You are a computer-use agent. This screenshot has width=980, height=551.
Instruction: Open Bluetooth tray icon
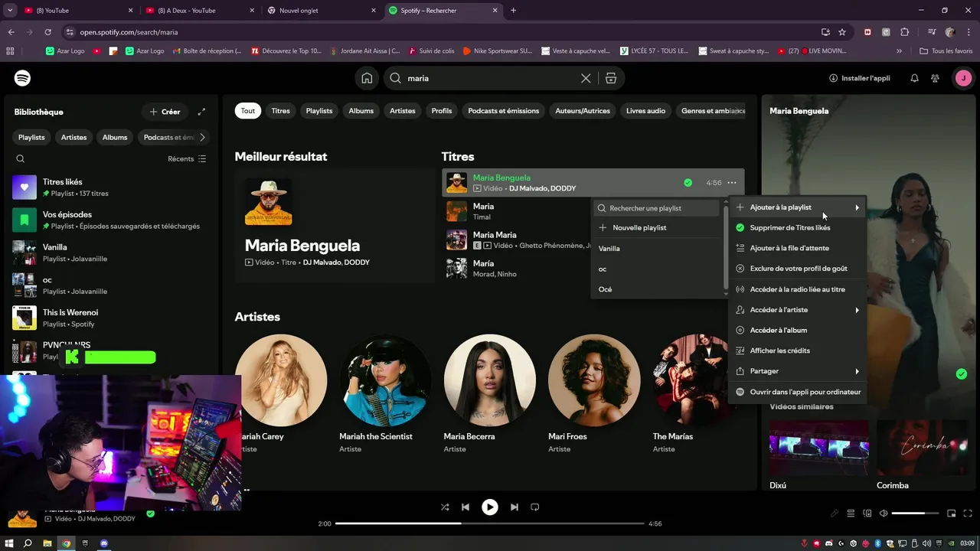(878, 543)
